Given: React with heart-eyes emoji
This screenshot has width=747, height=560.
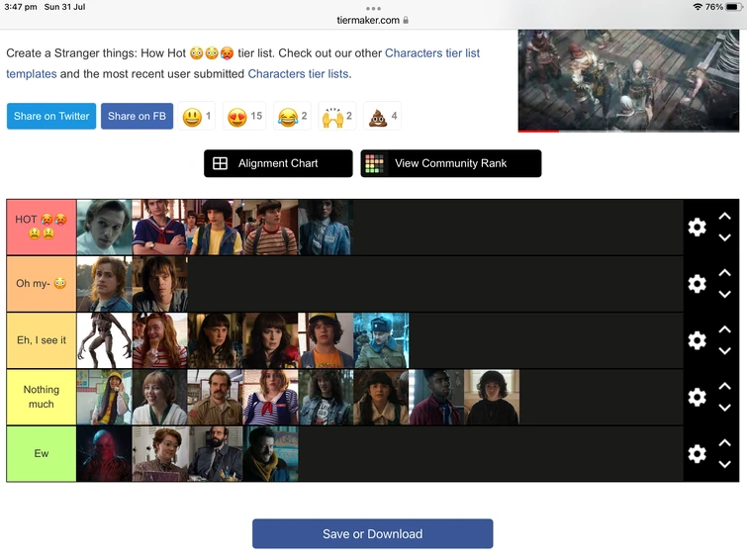Looking at the screenshot, I should 244,117.
